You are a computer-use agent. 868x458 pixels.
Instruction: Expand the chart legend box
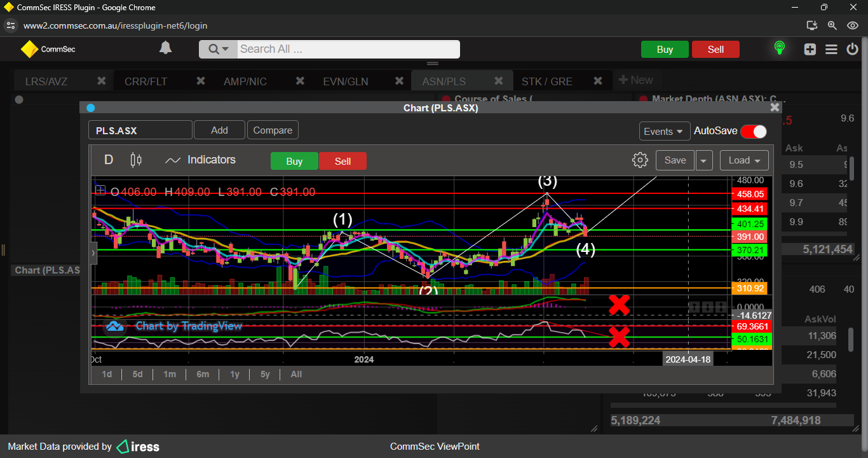[100, 190]
